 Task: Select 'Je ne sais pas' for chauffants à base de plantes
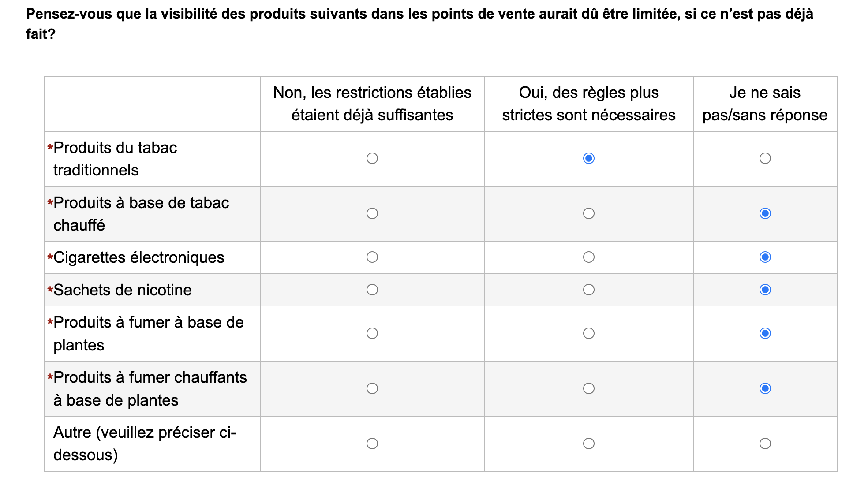765,388
